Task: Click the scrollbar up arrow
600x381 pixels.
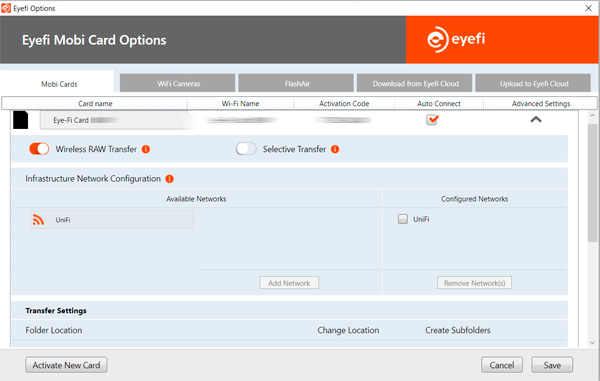Action: (x=592, y=115)
